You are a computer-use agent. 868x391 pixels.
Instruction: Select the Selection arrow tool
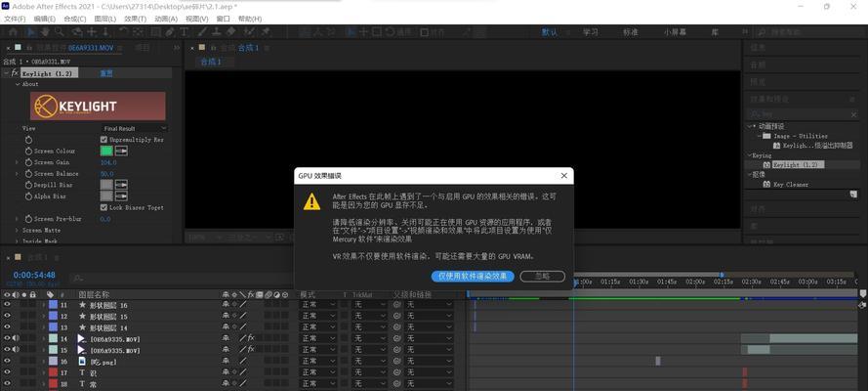click(32, 32)
